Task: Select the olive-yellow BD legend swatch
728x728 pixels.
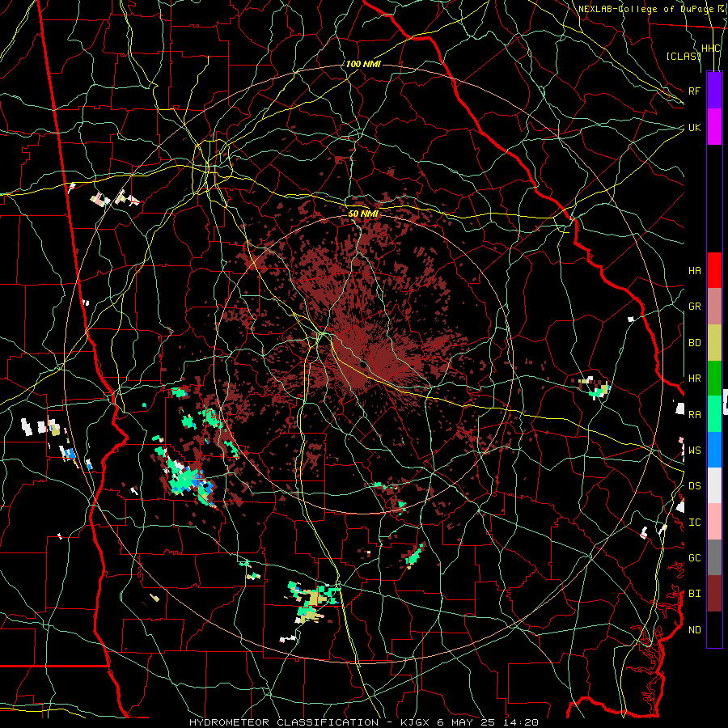Action: pyautogui.click(x=714, y=343)
